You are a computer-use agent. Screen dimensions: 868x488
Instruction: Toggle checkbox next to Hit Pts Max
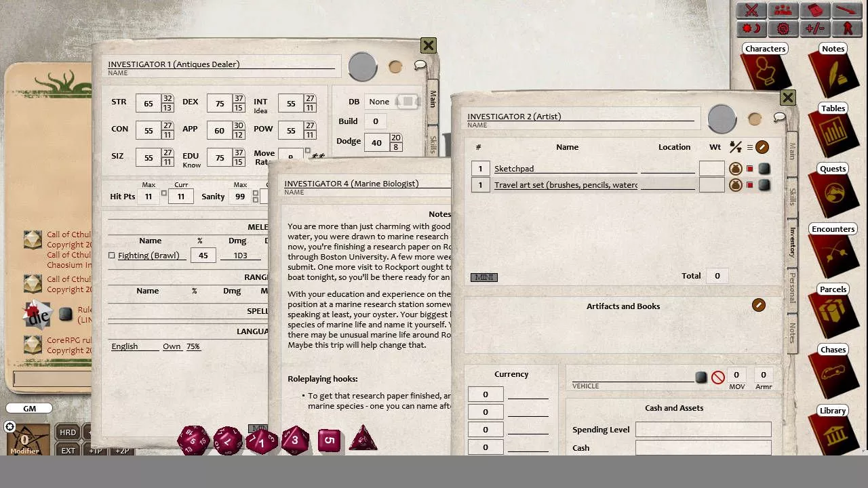[x=164, y=194]
